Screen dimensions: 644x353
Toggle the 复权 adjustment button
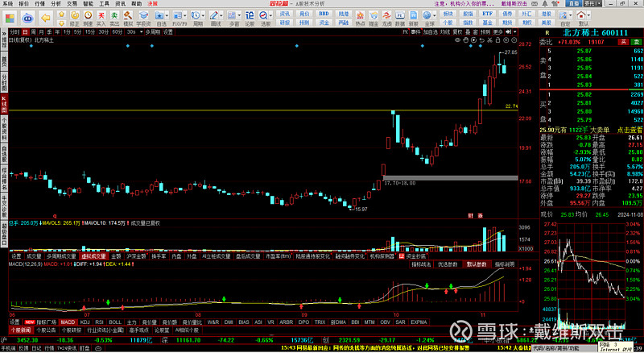[459, 31]
